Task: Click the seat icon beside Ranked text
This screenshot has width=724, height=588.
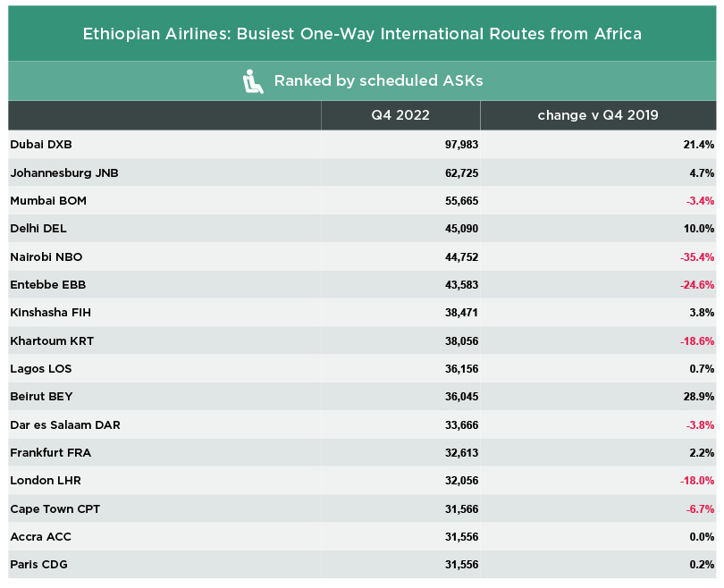Action: tap(253, 81)
